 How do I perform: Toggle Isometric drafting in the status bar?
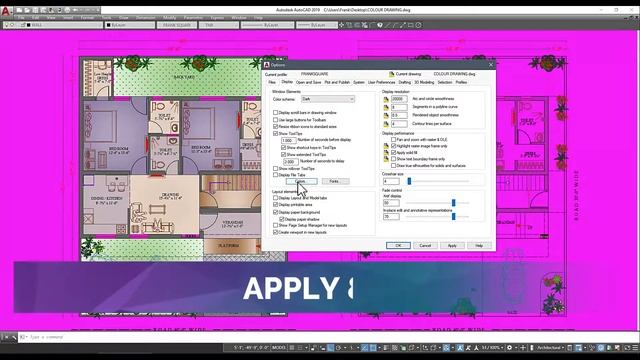pos(351,348)
